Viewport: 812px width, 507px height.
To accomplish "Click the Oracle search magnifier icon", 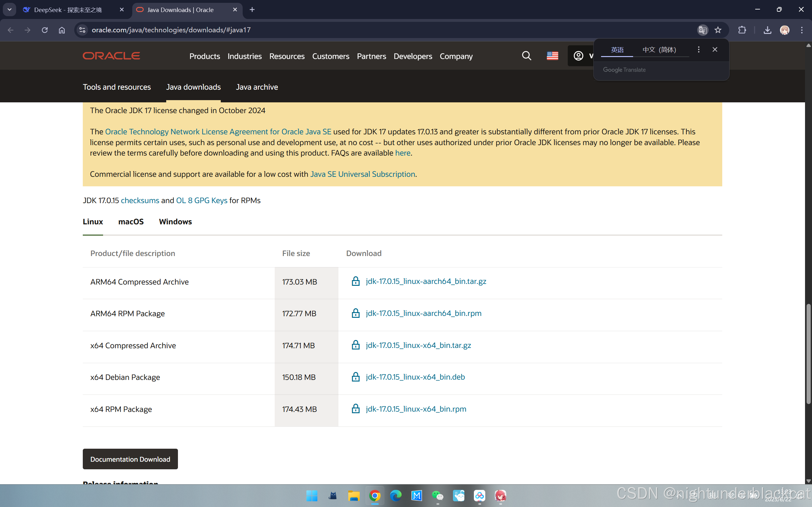I will coord(527,56).
